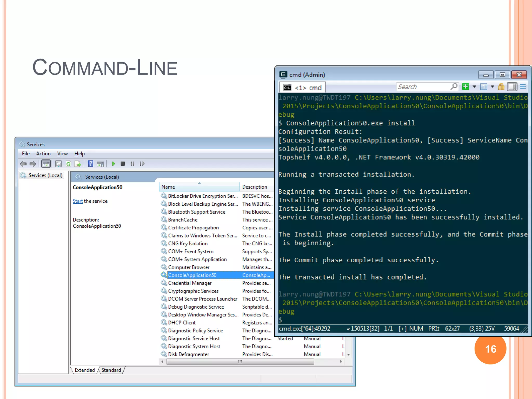Select Desktop Window Manager service row

[x=217, y=315]
